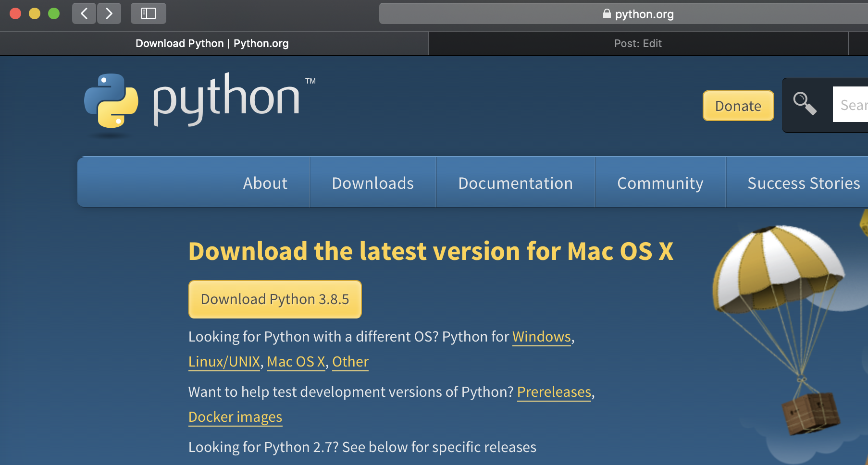Click the forward navigation arrow
868x465 pixels.
click(x=109, y=13)
